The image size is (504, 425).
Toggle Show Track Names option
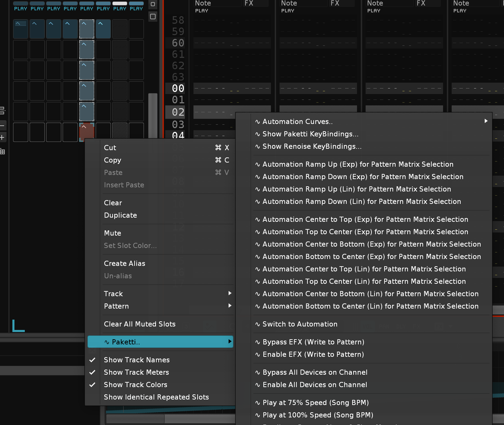tap(137, 360)
